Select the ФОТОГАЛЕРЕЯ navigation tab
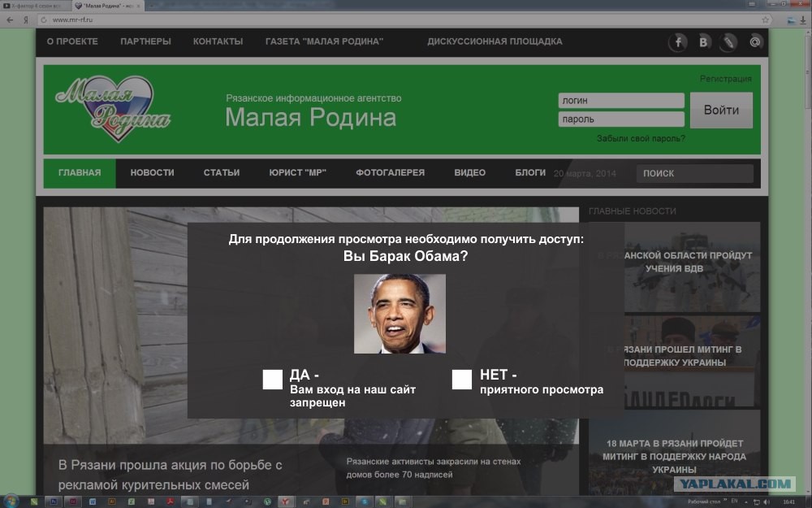The height and width of the screenshot is (508, 812). 390,173
